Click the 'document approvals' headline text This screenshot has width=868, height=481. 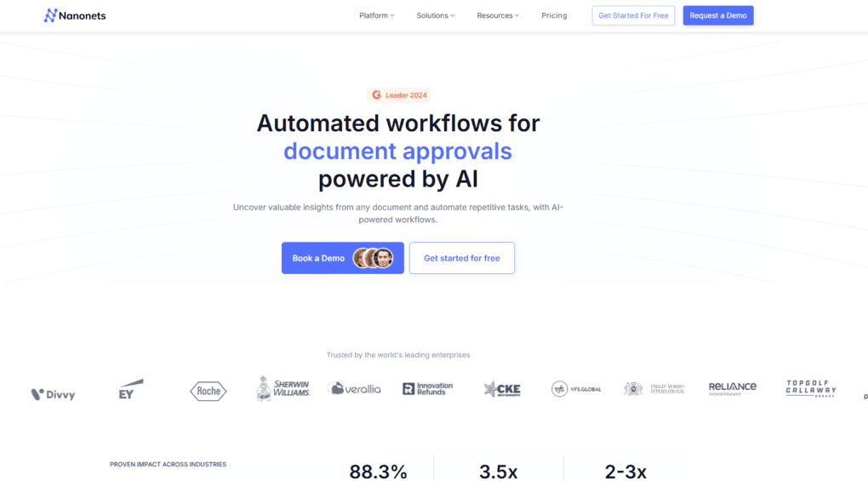coord(398,151)
